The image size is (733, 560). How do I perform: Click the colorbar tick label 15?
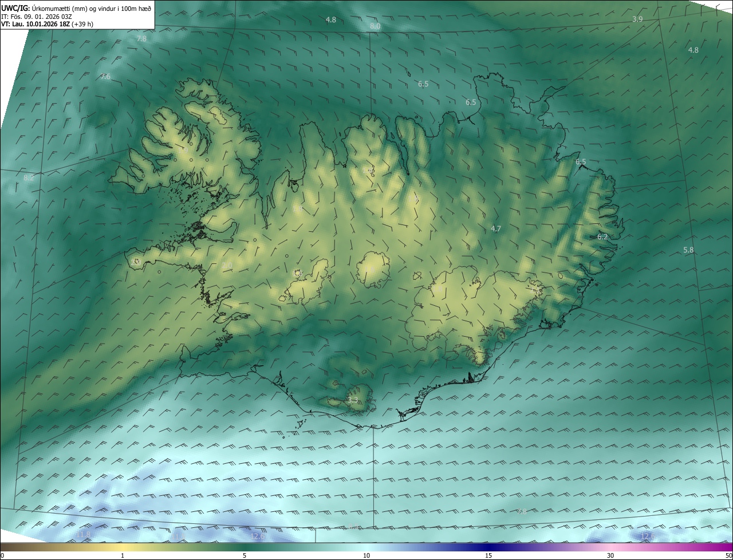coord(488,556)
